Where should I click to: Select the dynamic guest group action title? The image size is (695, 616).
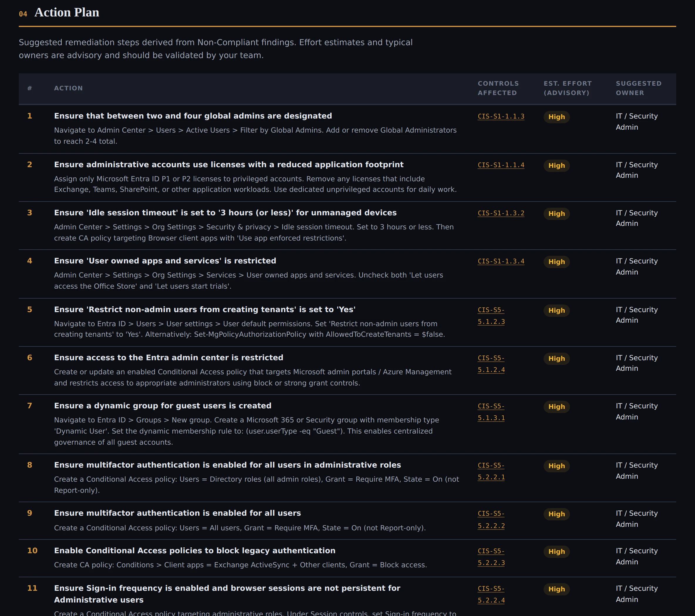(163, 405)
